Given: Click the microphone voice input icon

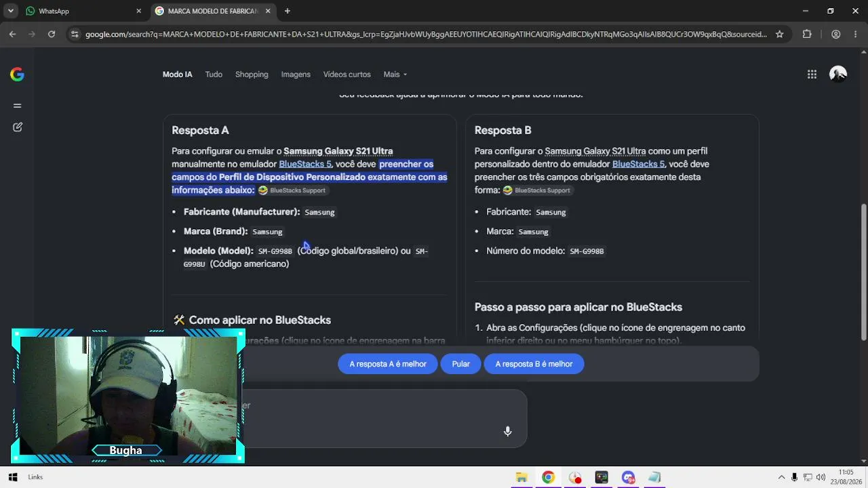Looking at the screenshot, I should [507, 431].
